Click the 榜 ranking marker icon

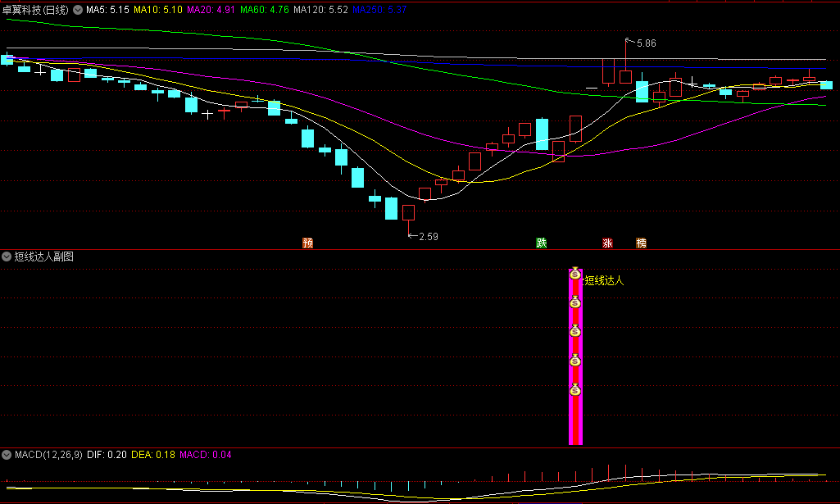(641, 243)
